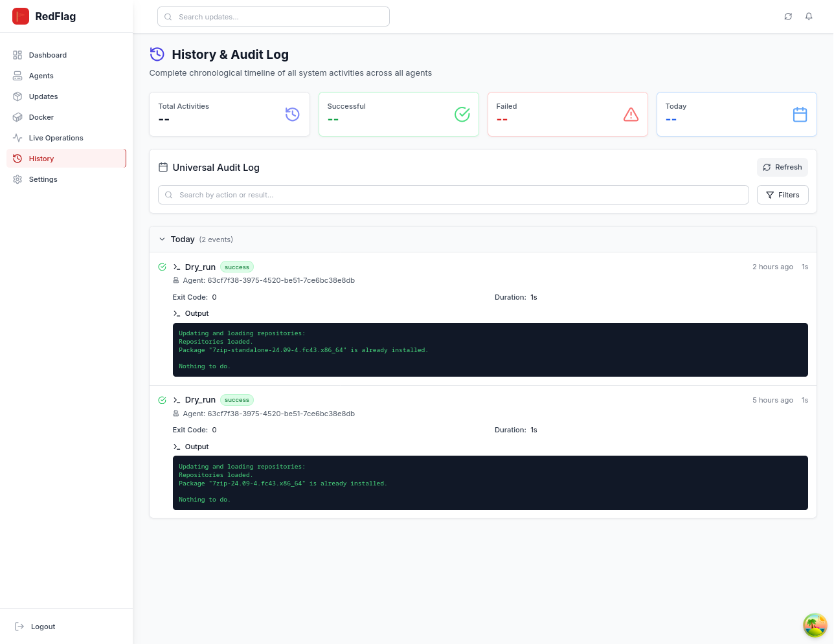
Task: Click the notification bell icon
Action: coord(809,16)
